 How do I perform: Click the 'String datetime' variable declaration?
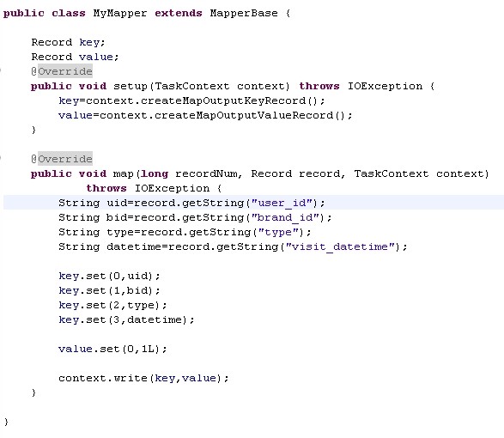click(x=110, y=247)
